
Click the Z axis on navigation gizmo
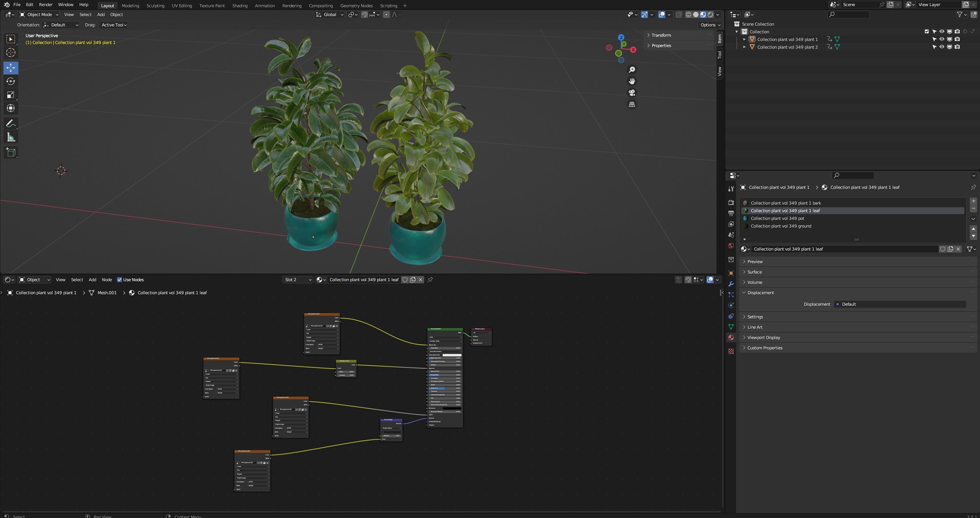click(x=621, y=37)
